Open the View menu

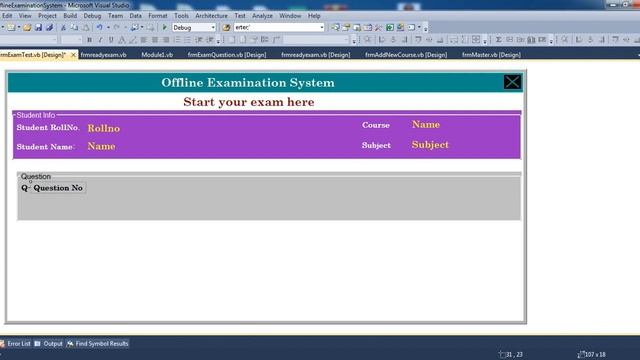point(25,16)
